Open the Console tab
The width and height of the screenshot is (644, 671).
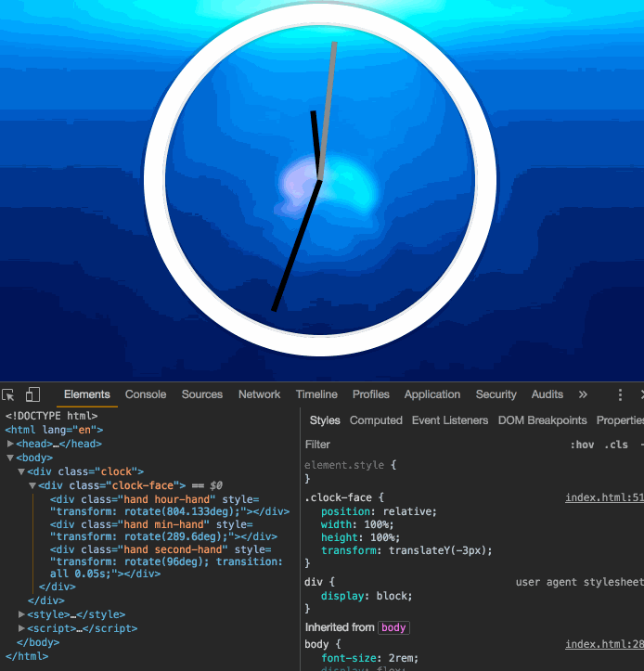(146, 394)
